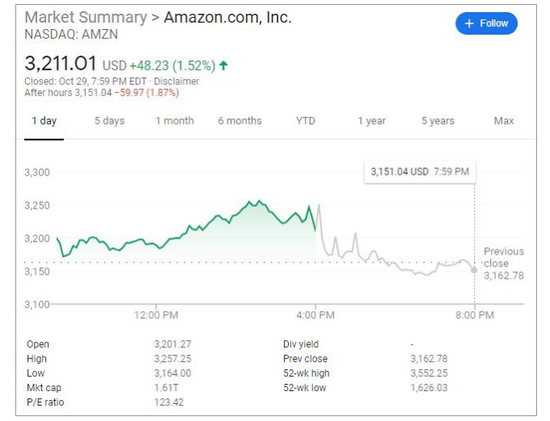Show the 1 year chart
Viewport: 550px width, 421px height.
click(371, 121)
